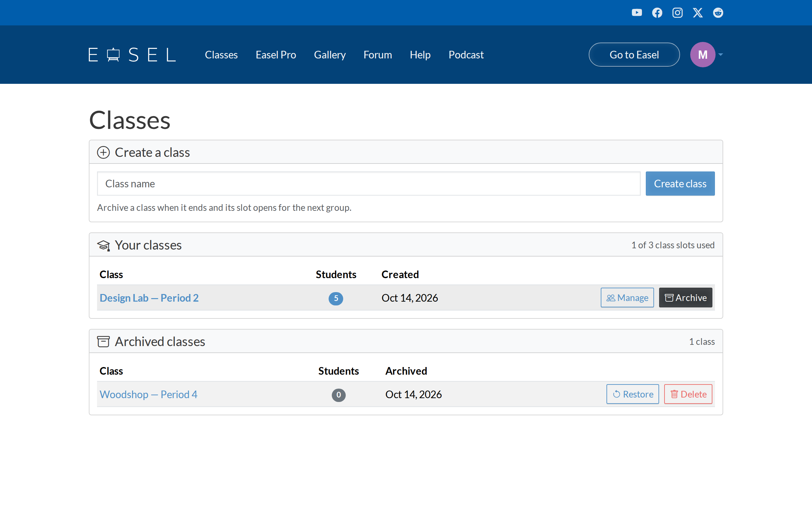Open the X (Twitter) social icon
Screen dimensions: 812x508
[x=697, y=13]
